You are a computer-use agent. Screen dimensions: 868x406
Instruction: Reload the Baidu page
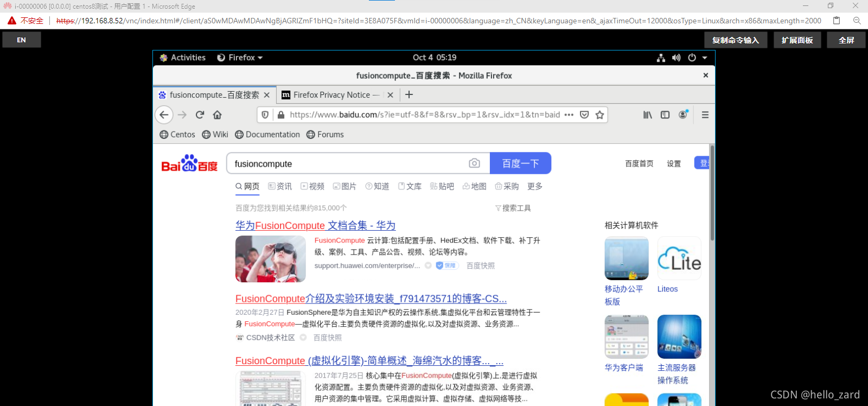(x=200, y=115)
